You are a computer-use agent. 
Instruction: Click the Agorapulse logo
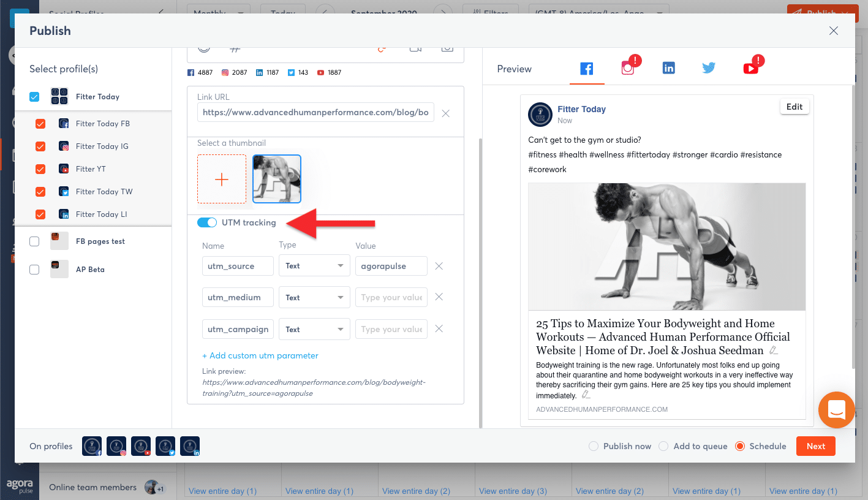(20, 485)
